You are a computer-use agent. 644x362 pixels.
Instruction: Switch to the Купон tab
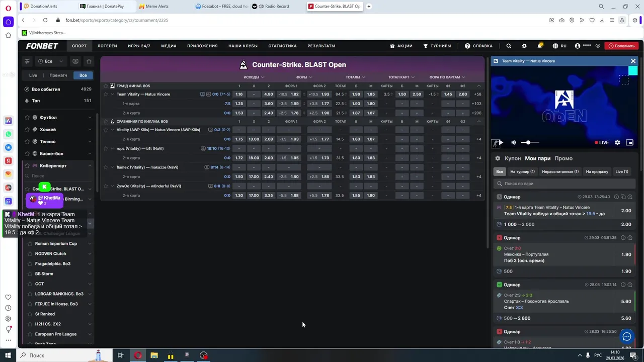click(x=513, y=158)
